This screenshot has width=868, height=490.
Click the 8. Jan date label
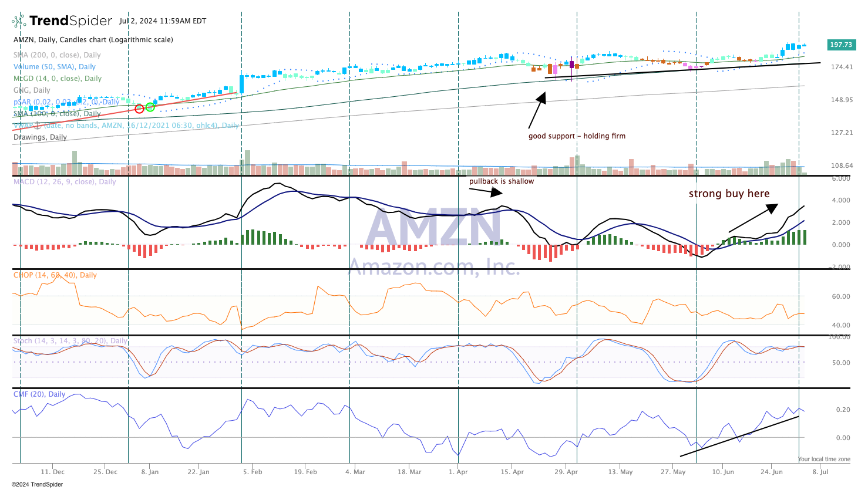[150, 472]
